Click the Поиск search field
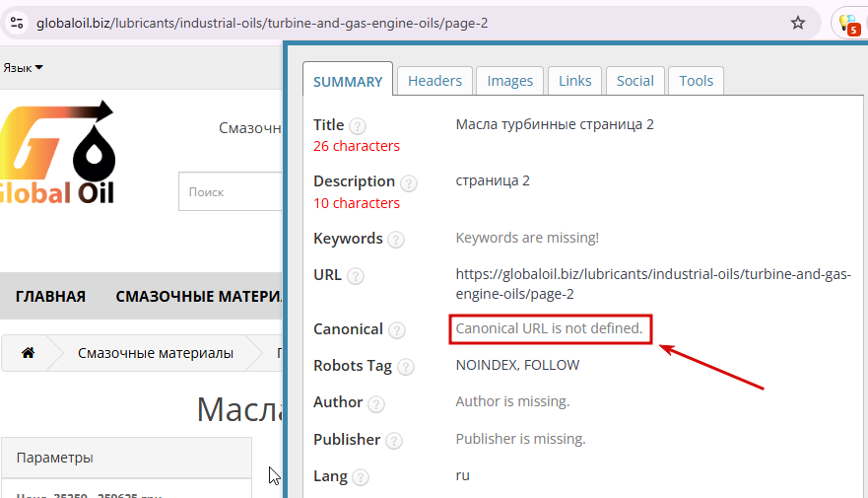 coord(231,192)
